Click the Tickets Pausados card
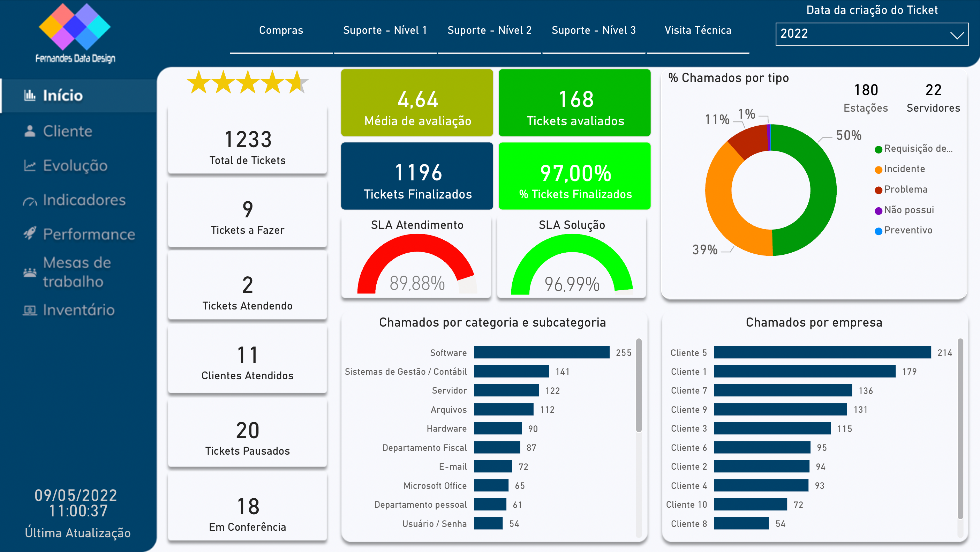The height and width of the screenshot is (552, 980). click(247, 434)
